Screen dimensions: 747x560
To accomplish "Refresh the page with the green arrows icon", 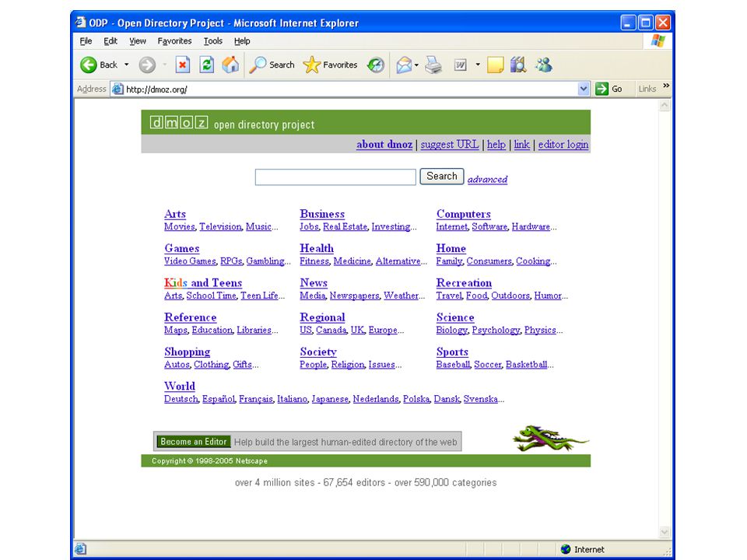I will click(x=207, y=65).
